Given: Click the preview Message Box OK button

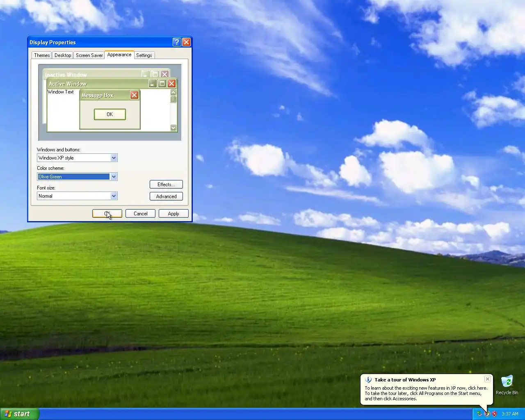Looking at the screenshot, I should coord(110,114).
